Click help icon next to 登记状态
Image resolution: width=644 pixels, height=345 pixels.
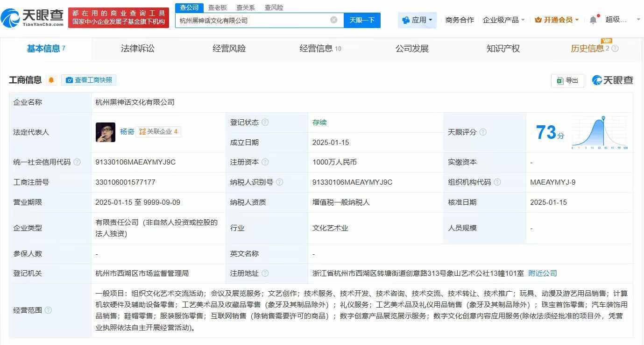265,122
